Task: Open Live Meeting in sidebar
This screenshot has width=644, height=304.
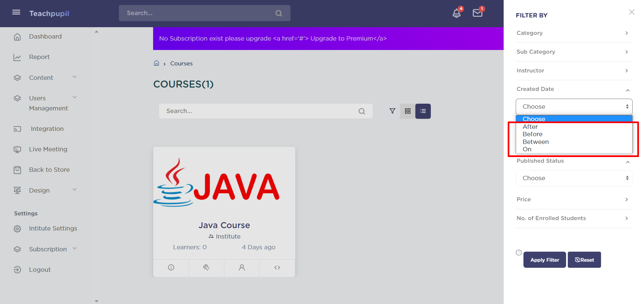Action: 48,149
